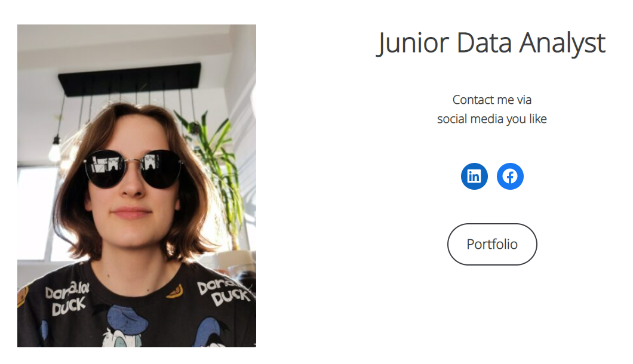Click the Portfolio button
The width and height of the screenshot is (633, 364).
492,244
